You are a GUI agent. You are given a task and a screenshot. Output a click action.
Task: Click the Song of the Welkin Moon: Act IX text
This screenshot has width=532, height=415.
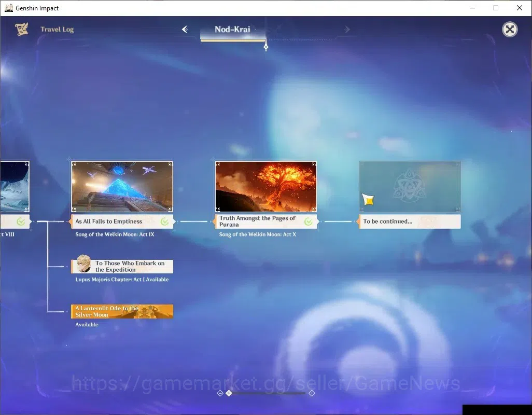[x=115, y=234]
